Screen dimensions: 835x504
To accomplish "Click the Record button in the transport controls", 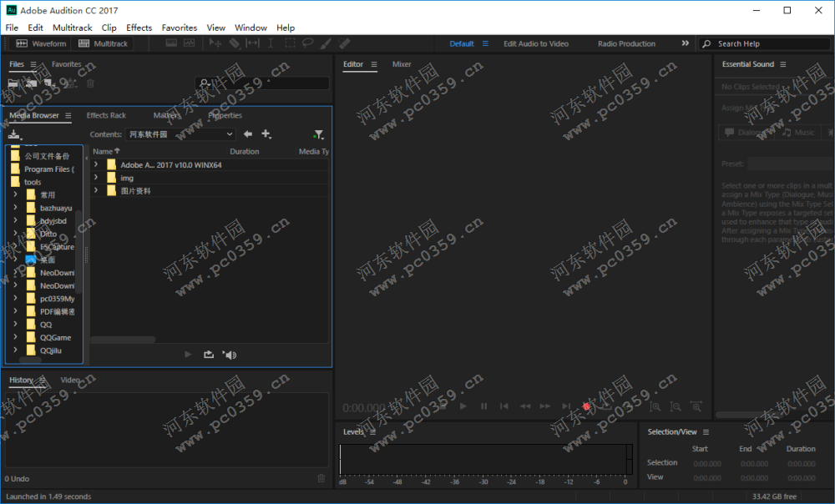I will point(587,406).
